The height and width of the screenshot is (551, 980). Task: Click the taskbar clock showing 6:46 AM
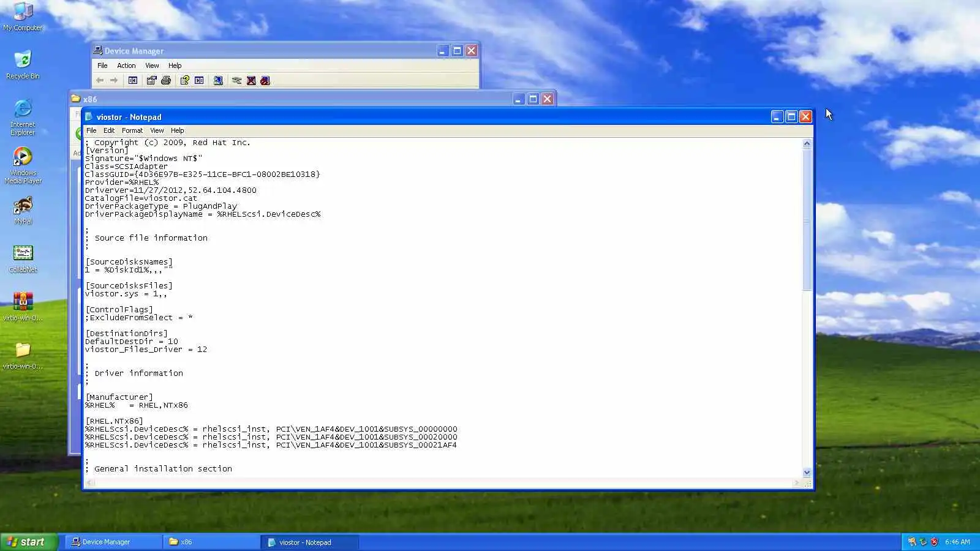(x=957, y=542)
